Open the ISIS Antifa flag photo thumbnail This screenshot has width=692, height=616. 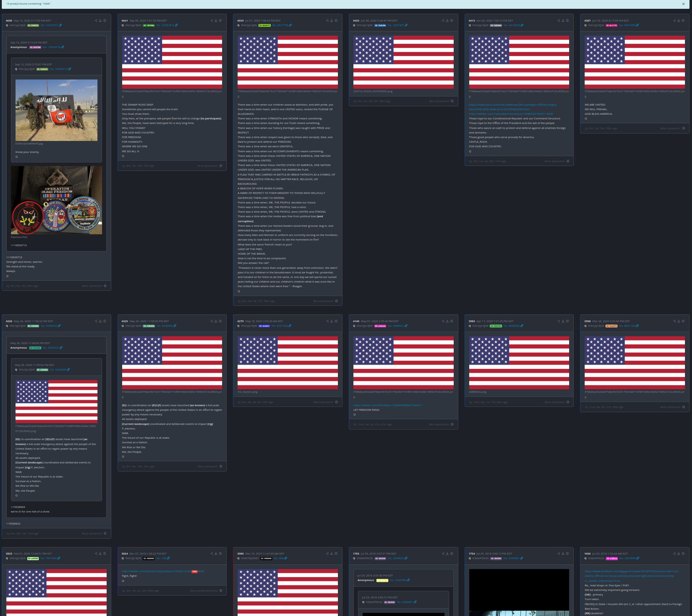(x=56, y=110)
